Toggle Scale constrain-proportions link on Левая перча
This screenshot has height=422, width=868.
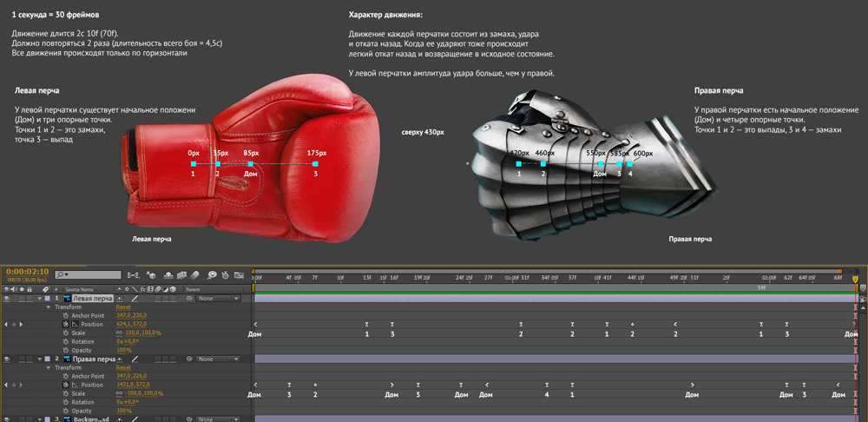119,333
